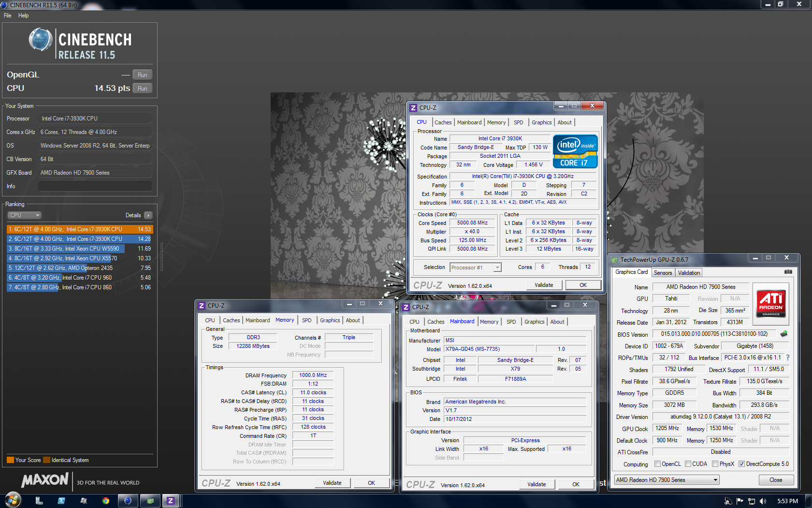
Task: Open the Processor #1 selection dropdown
Action: click(x=476, y=268)
